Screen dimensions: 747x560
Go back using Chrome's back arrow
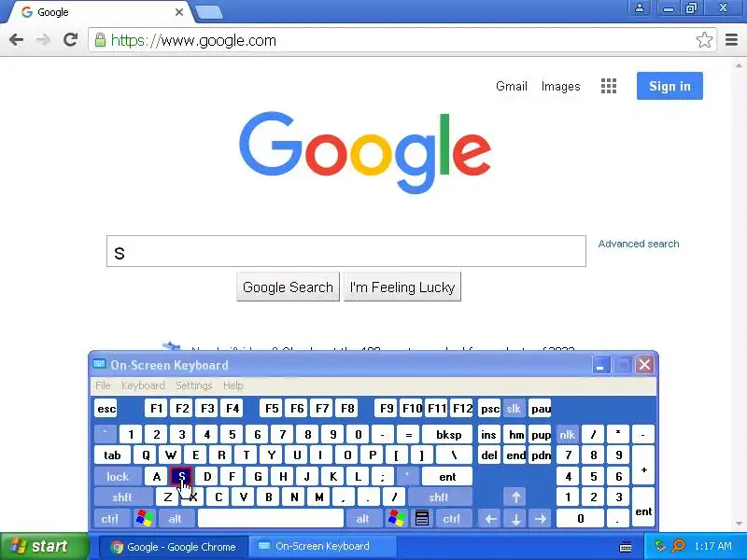(16, 40)
